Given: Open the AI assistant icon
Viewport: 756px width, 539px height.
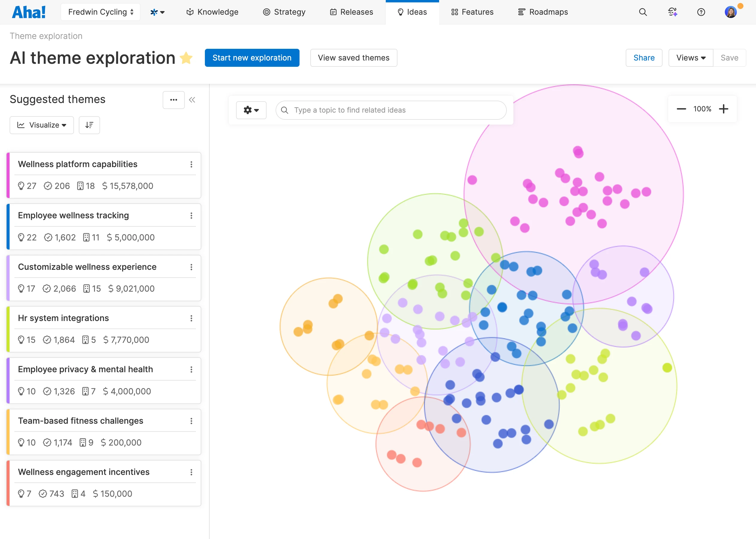Looking at the screenshot, I should [672, 12].
